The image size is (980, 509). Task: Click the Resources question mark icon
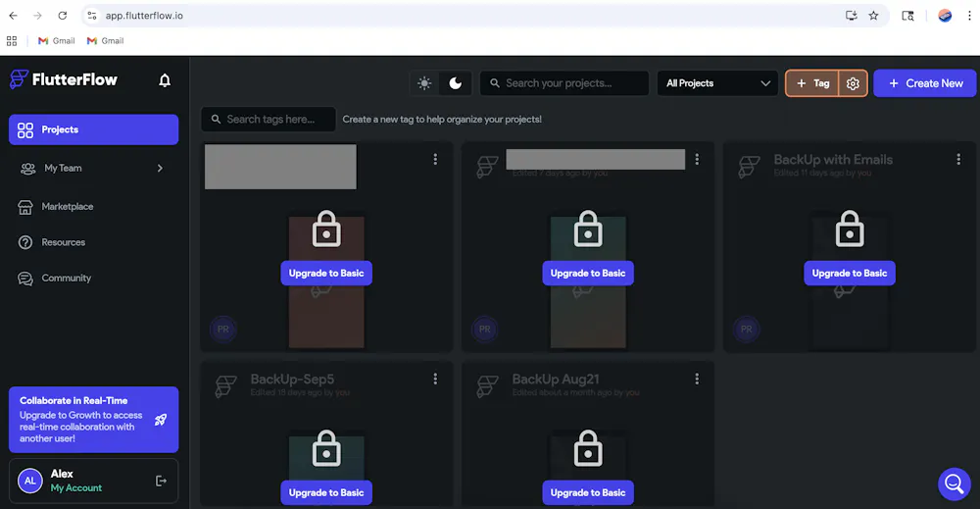[x=25, y=242]
